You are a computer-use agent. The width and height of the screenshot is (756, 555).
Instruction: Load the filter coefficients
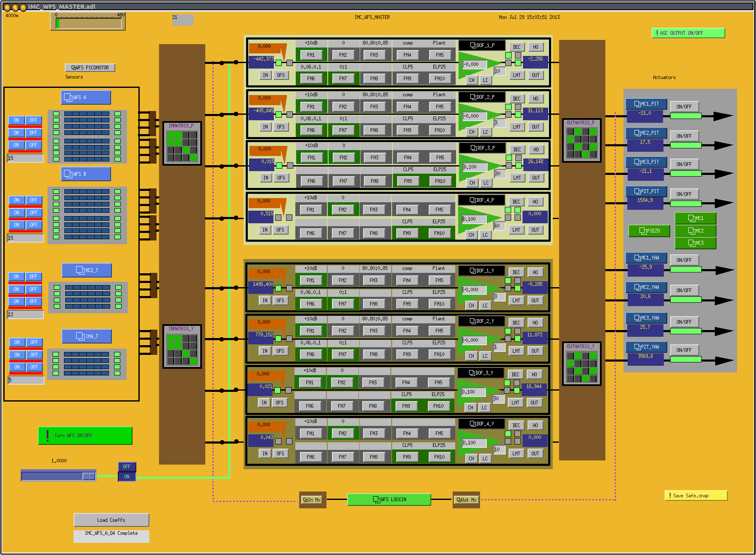pyautogui.click(x=111, y=520)
